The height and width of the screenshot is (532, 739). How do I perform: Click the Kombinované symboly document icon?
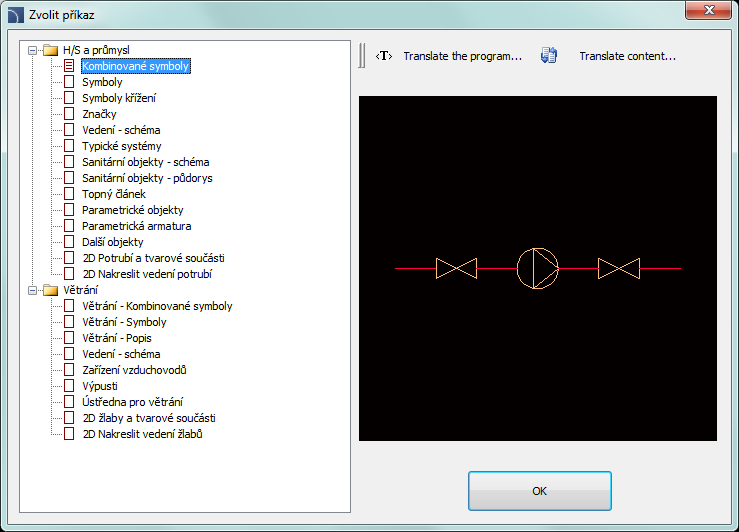[x=69, y=66]
